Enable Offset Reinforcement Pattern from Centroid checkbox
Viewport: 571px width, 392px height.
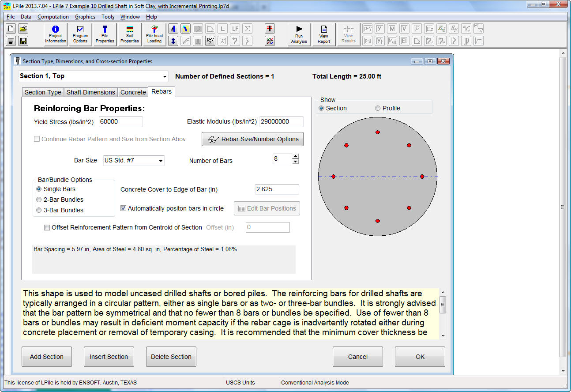tap(47, 227)
